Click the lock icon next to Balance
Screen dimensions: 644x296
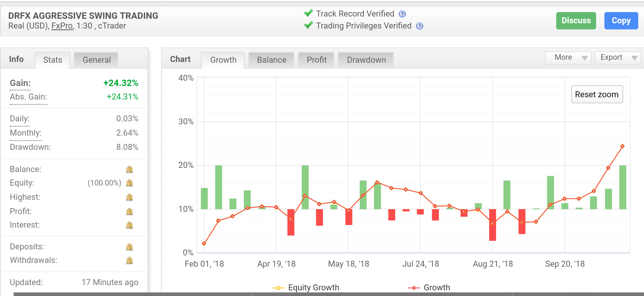pos(129,169)
